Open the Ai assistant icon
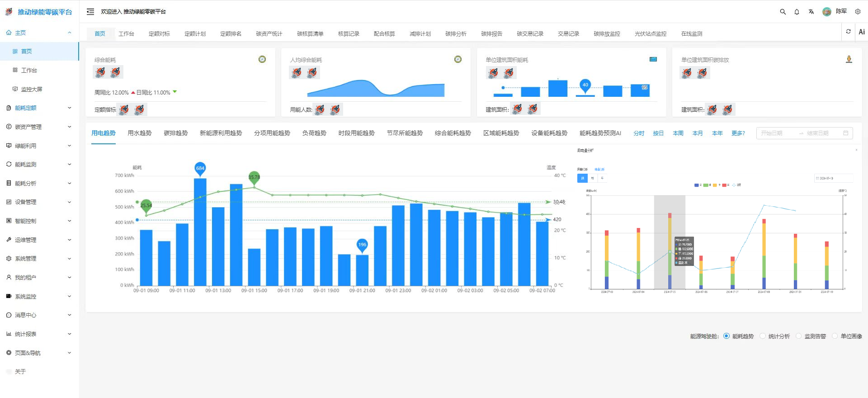This screenshot has width=868, height=398. (x=861, y=32)
